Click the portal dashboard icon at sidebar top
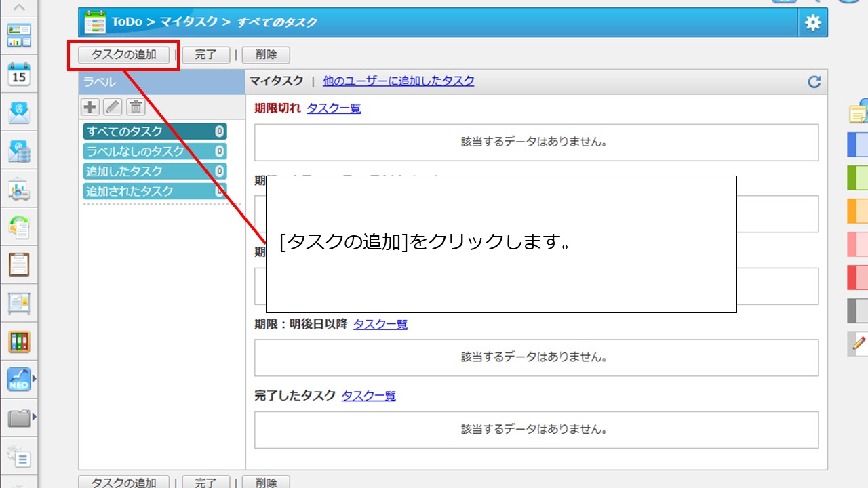 point(19,36)
